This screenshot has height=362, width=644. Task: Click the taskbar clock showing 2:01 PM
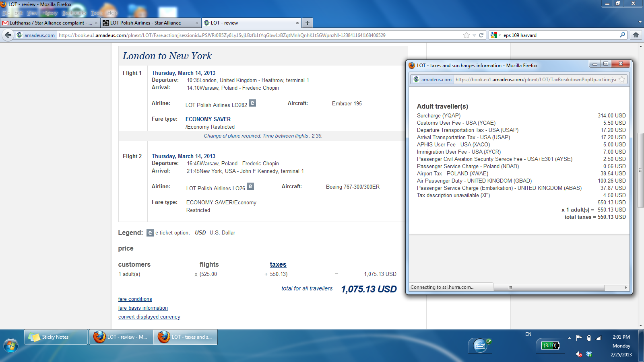(621, 337)
